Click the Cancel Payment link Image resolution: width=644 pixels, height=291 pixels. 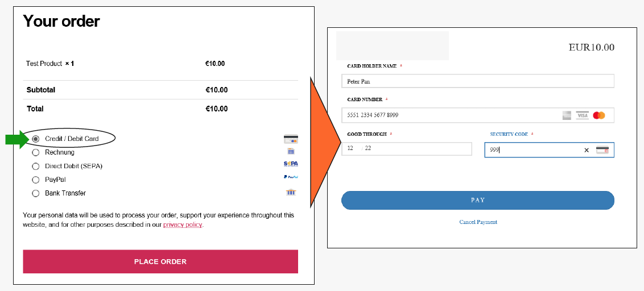pos(478,222)
